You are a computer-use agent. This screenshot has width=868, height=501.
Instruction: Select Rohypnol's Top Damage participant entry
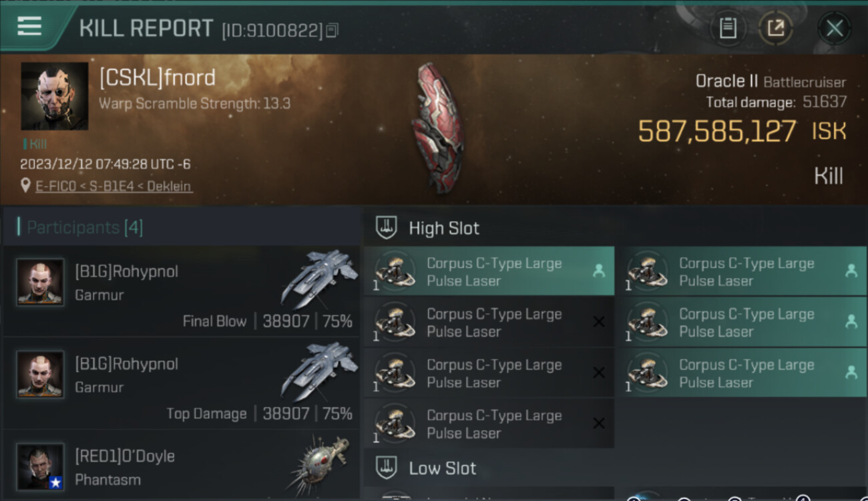(x=182, y=383)
